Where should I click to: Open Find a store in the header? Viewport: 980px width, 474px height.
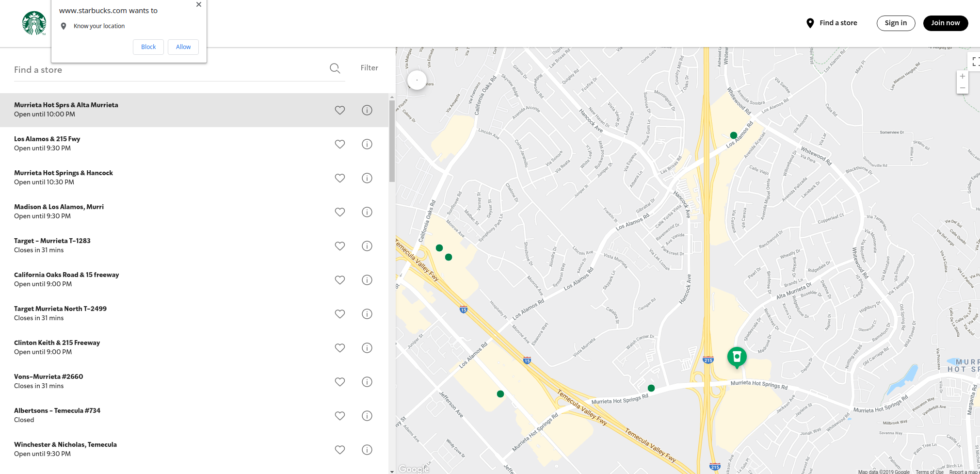(838, 23)
